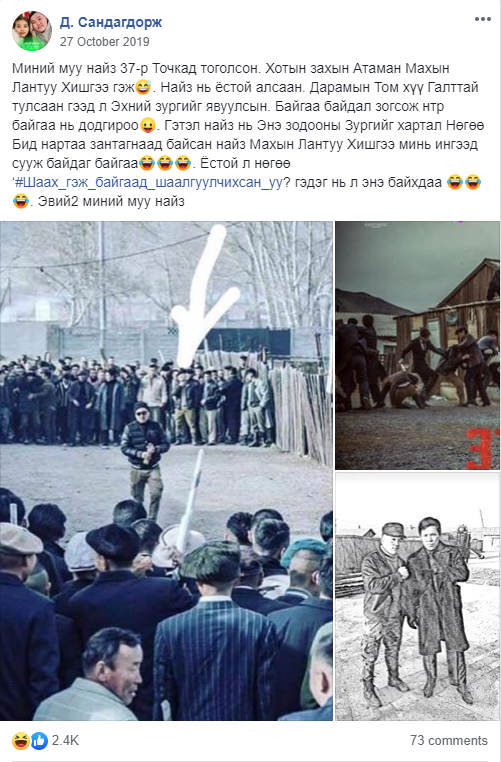Image resolution: width=501 pixels, height=762 pixels.
Task: Click the author's profile picture
Action: [x=32, y=31]
